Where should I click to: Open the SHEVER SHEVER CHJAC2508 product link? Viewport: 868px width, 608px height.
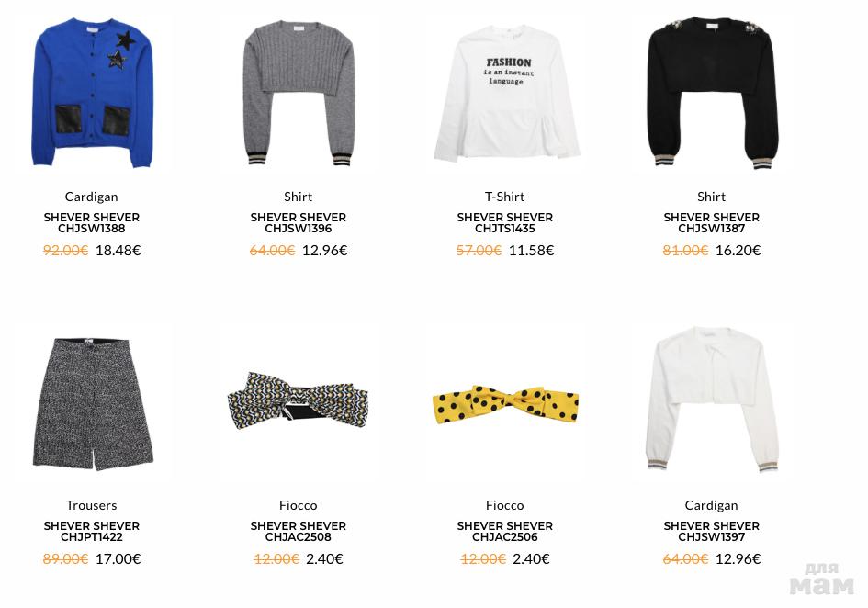click(x=299, y=531)
